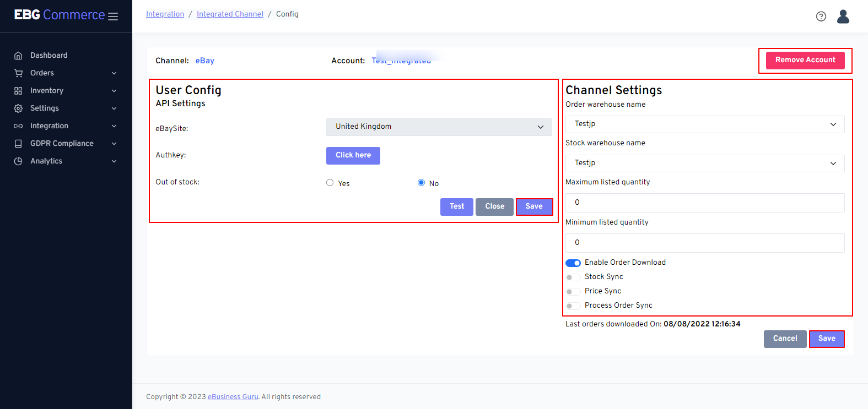The height and width of the screenshot is (409, 868).
Task: Open the help question mark icon
Action: click(x=821, y=17)
